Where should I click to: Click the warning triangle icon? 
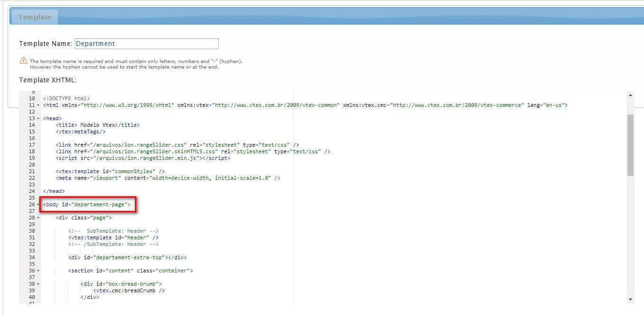click(x=23, y=61)
